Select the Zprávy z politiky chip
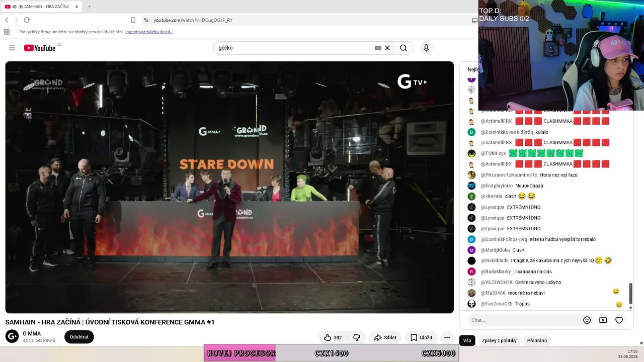644x362 pixels. 499,340
